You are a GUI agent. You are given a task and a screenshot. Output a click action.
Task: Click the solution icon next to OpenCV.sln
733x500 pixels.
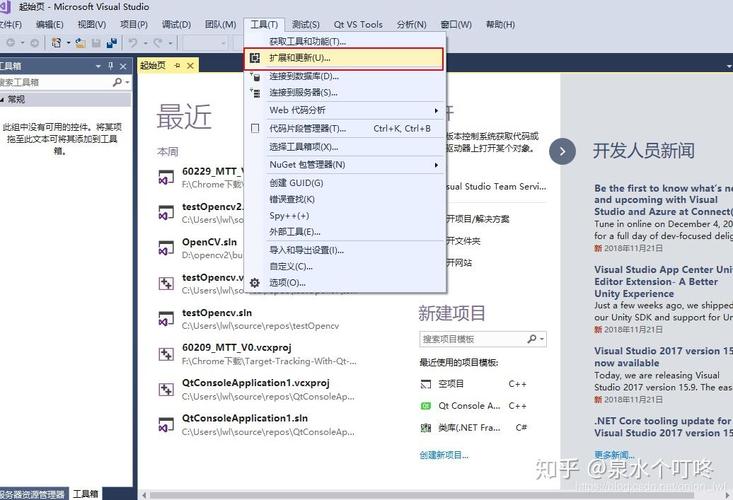166,248
